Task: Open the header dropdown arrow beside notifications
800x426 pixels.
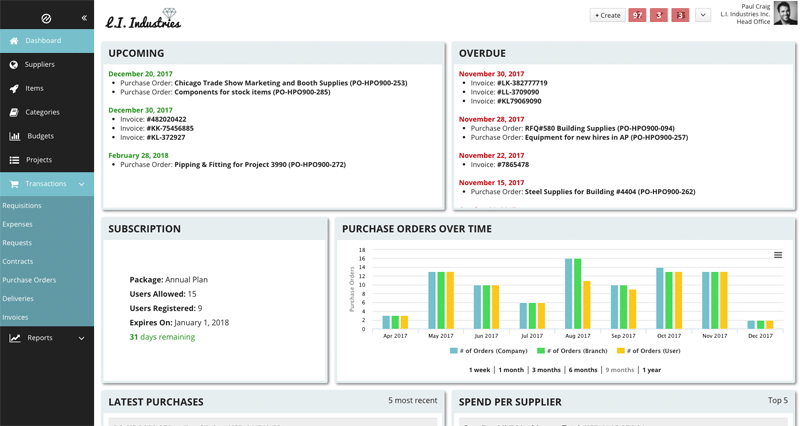Action: click(x=703, y=15)
